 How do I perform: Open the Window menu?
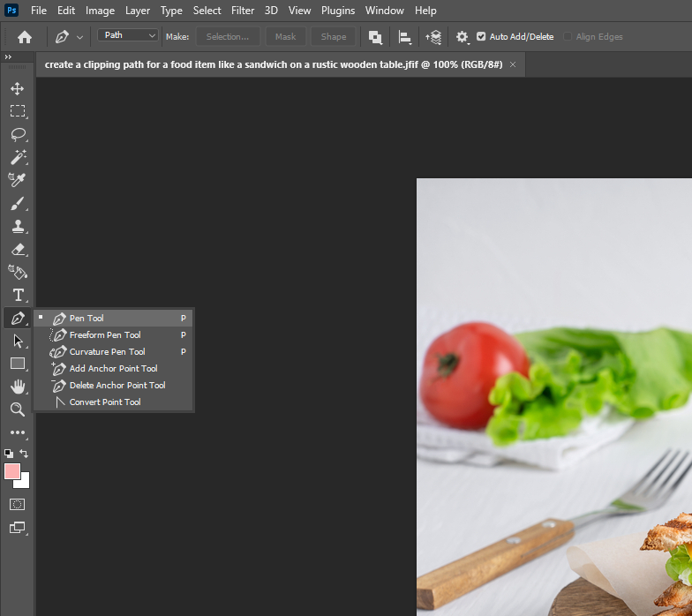385,11
